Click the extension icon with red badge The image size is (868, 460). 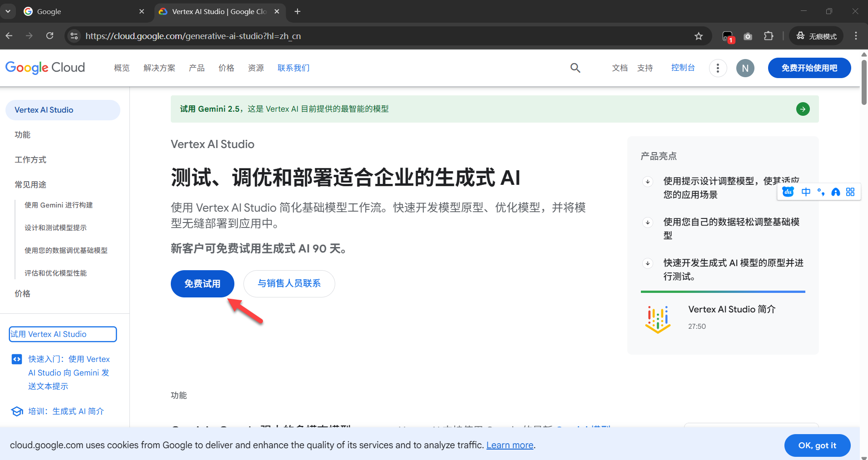[x=728, y=36]
